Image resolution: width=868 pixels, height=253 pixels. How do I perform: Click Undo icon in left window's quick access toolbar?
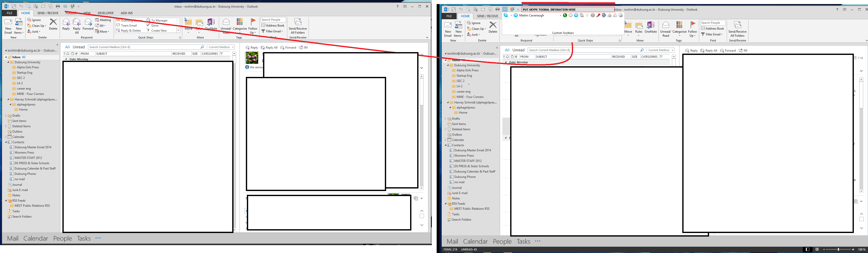tap(21, 6)
